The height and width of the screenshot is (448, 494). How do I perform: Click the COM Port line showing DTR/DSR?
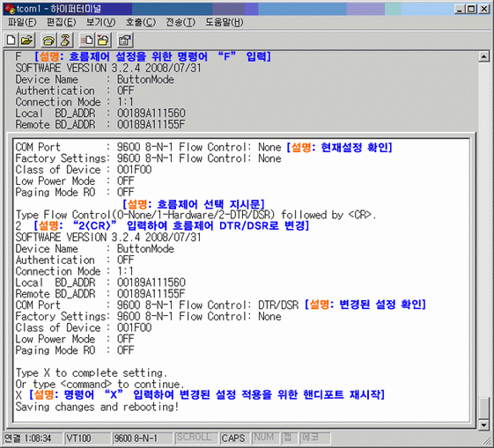pyautogui.click(x=157, y=305)
